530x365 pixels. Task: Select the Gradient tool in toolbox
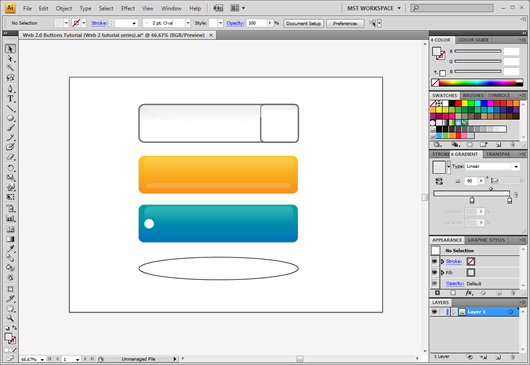tap(10, 239)
